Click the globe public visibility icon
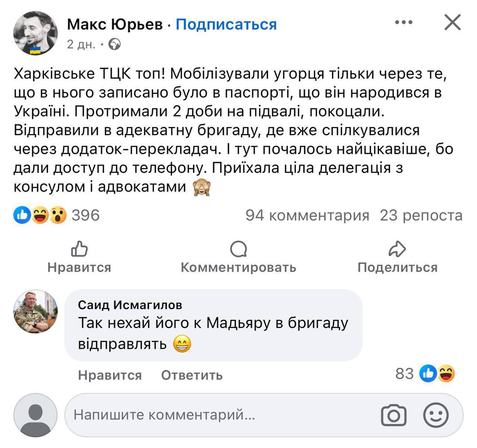Viewport: 477px width, 448px height. [114, 45]
